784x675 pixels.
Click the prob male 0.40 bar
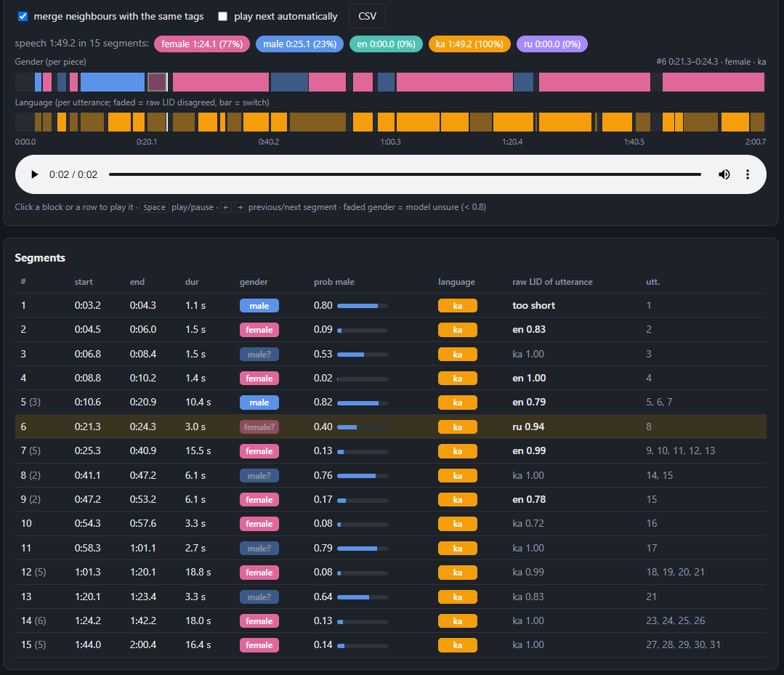tap(363, 427)
